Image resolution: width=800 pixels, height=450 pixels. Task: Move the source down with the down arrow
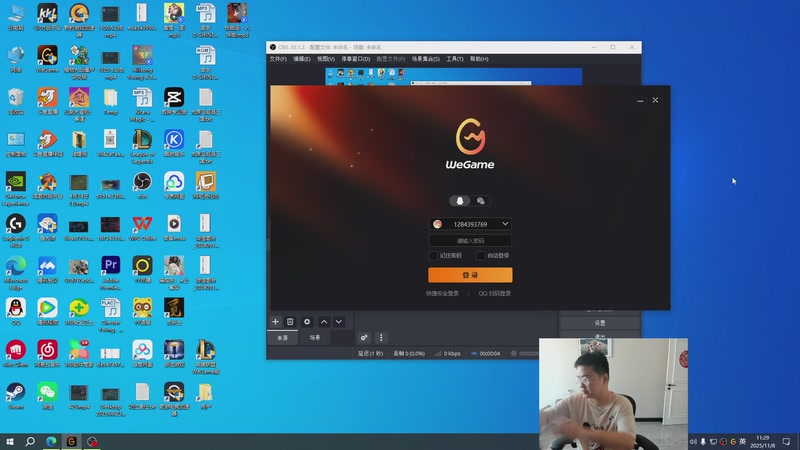click(x=339, y=322)
